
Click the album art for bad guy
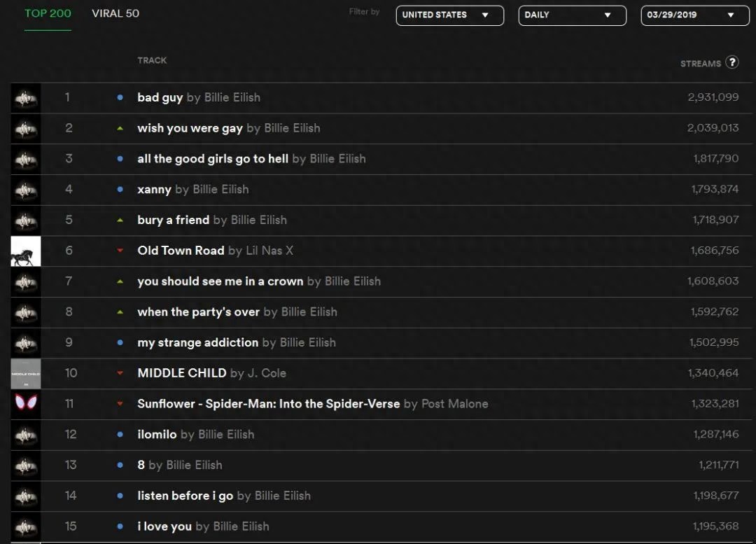[x=26, y=98]
